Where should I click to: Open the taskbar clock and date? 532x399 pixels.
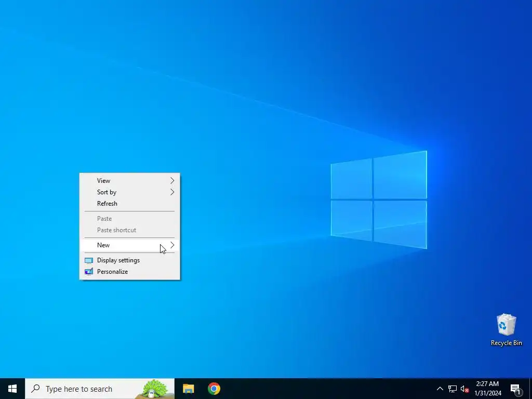pyautogui.click(x=487, y=389)
